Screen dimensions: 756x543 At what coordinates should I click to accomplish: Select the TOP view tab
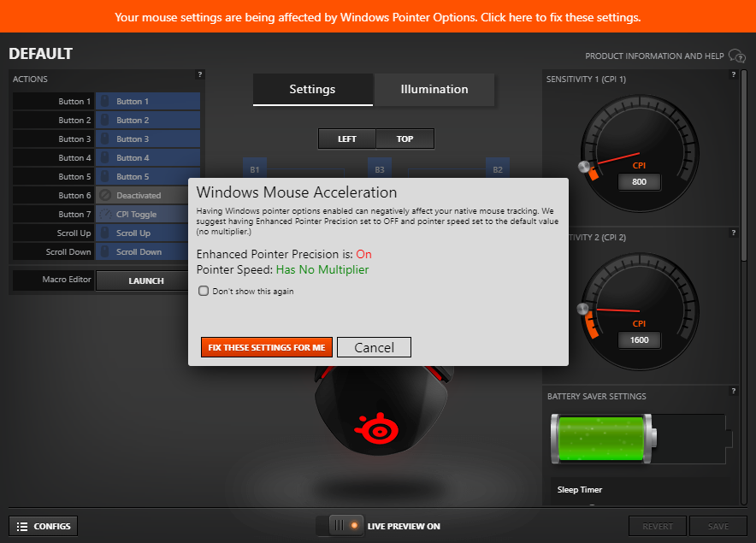pos(405,139)
